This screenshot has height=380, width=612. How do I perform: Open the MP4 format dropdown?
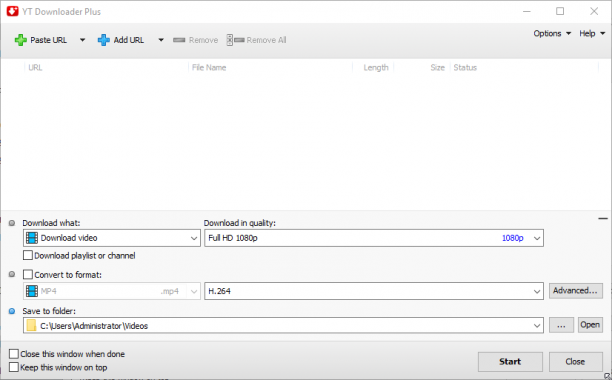[194, 291]
